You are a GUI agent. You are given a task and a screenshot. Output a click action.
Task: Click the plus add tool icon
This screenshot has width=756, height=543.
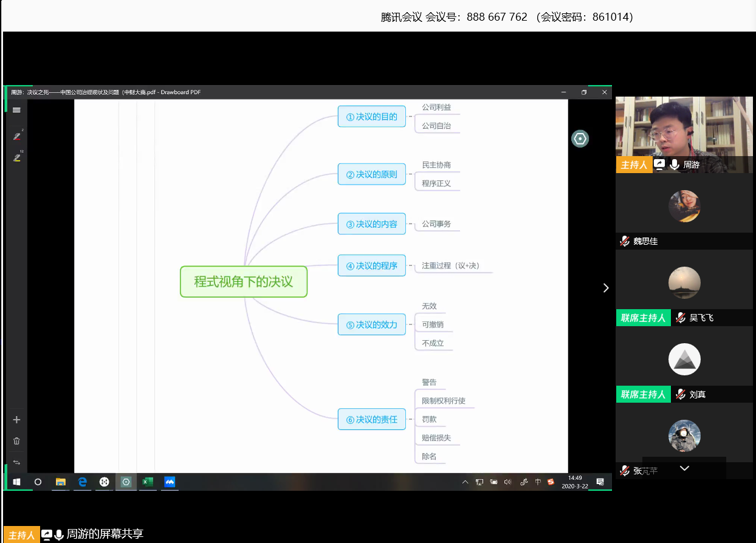16,420
